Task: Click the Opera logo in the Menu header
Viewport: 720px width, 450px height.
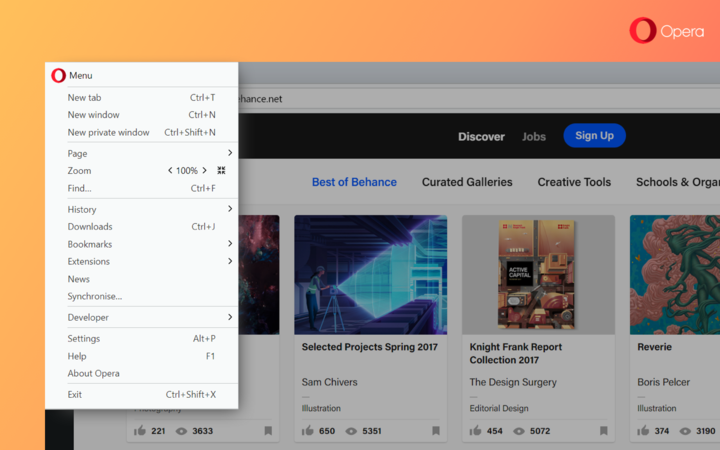Action: tap(58, 75)
